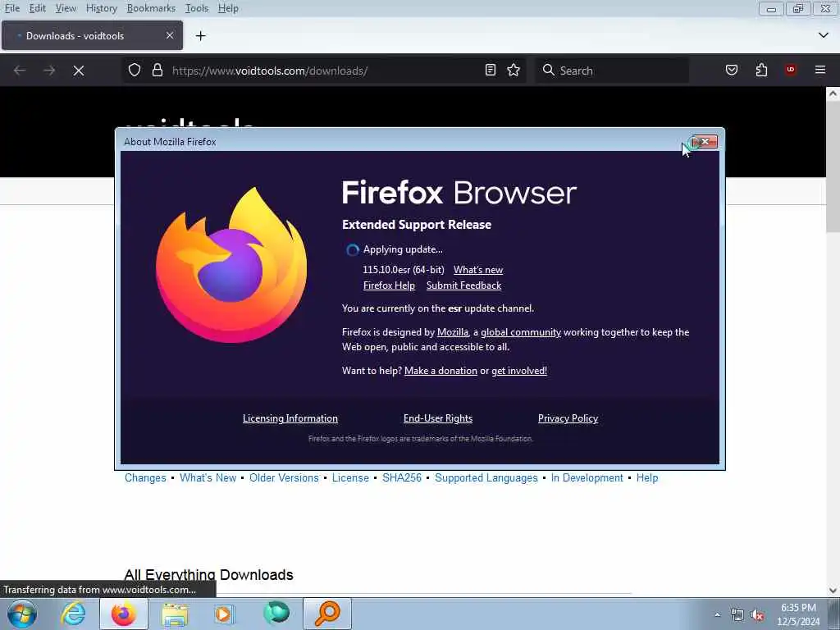Open Firefox Help link

coord(389,285)
